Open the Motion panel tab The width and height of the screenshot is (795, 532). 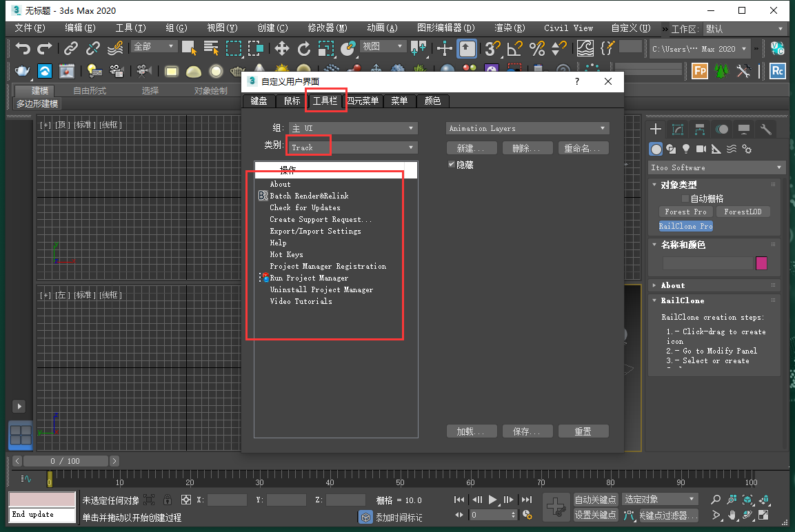coord(721,129)
